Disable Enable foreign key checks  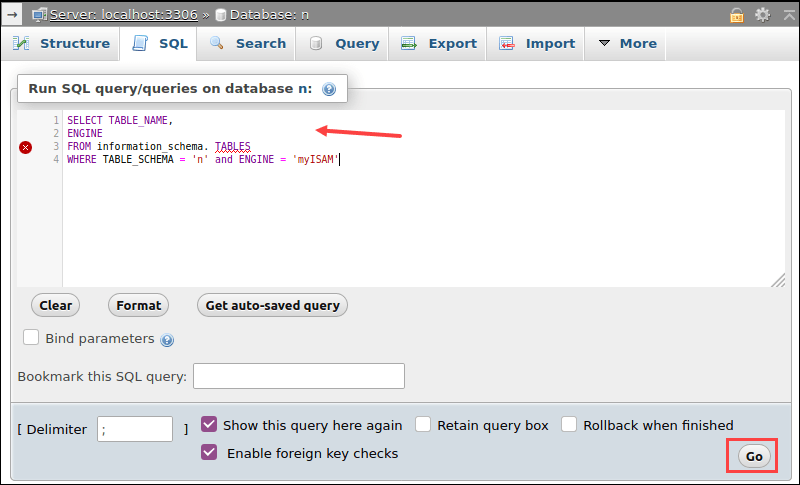coord(209,452)
